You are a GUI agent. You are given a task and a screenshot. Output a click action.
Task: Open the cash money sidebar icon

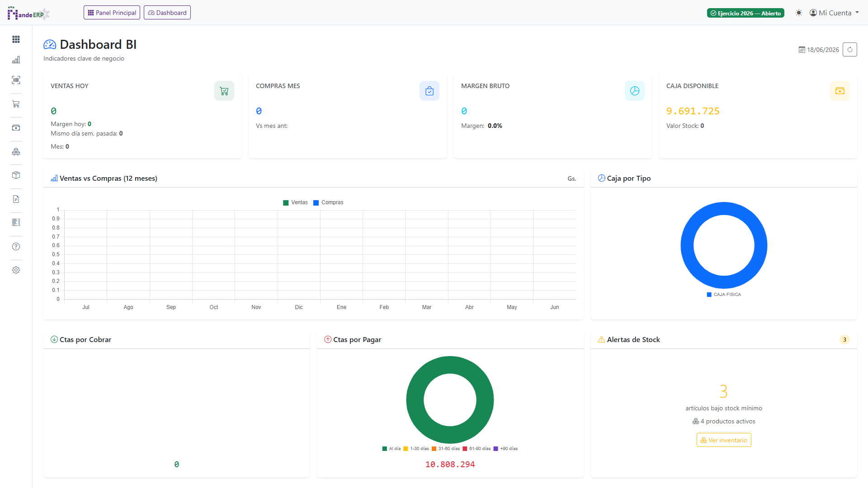[x=16, y=128]
